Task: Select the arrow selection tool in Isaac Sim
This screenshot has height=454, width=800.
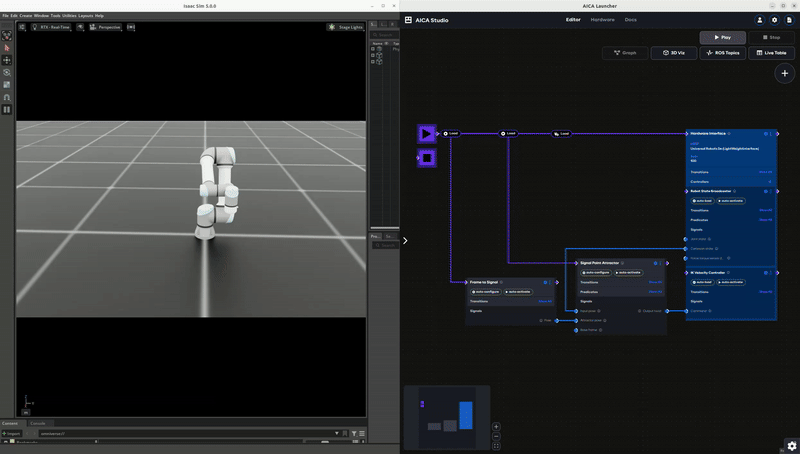Action: click(x=7, y=47)
